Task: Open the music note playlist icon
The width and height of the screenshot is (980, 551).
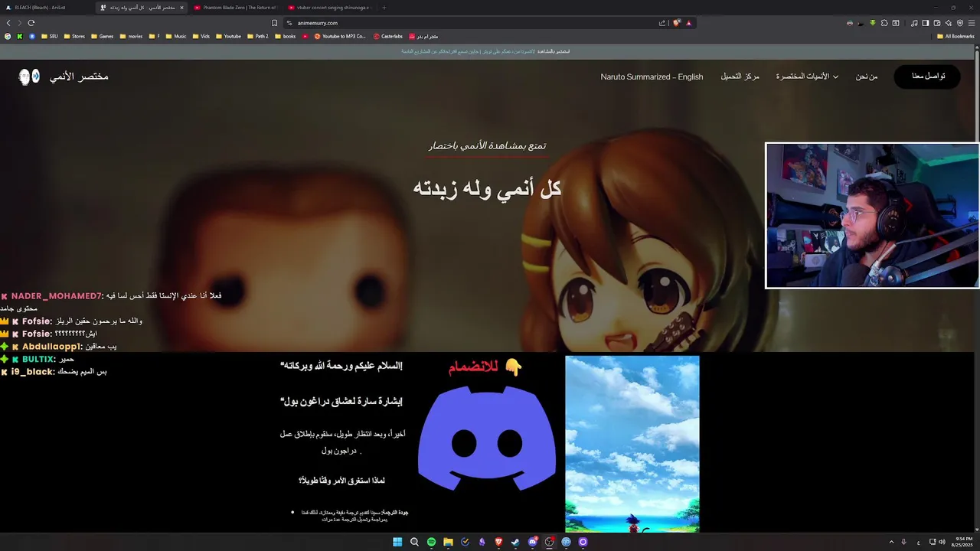Action: (x=914, y=23)
